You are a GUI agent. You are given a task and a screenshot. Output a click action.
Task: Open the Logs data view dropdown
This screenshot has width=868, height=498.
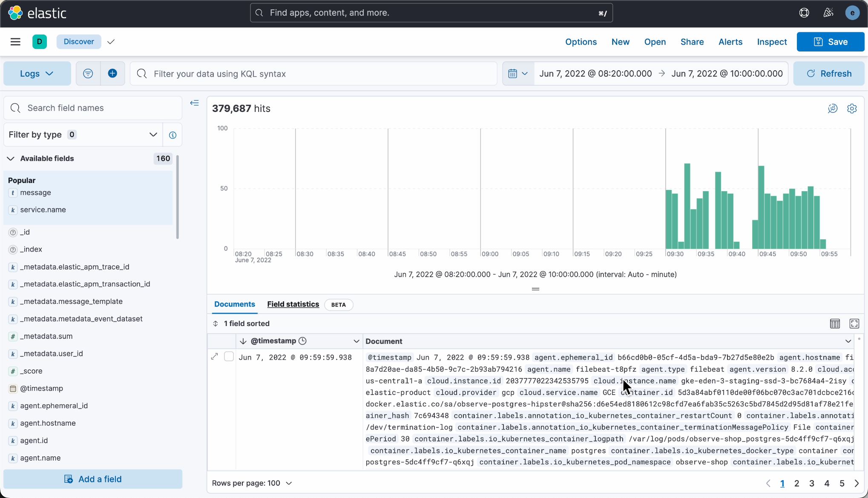(37, 74)
